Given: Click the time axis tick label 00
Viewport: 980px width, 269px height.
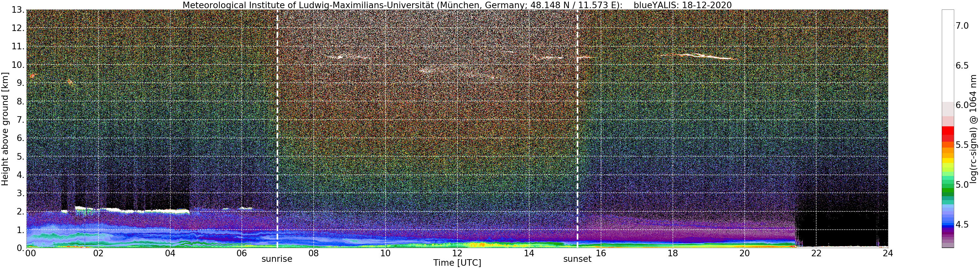Looking at the screenshot, I should click(x=31, y=253).
